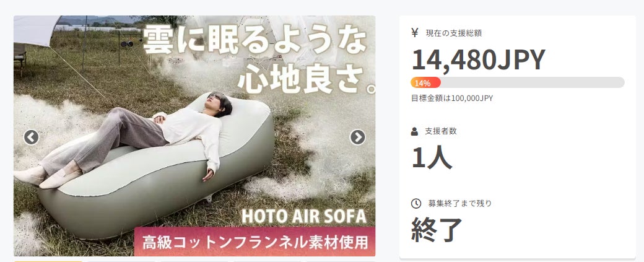644x262 pixels.
Task: Select the 14,480JPY total amount
Action: click(478, 59)
